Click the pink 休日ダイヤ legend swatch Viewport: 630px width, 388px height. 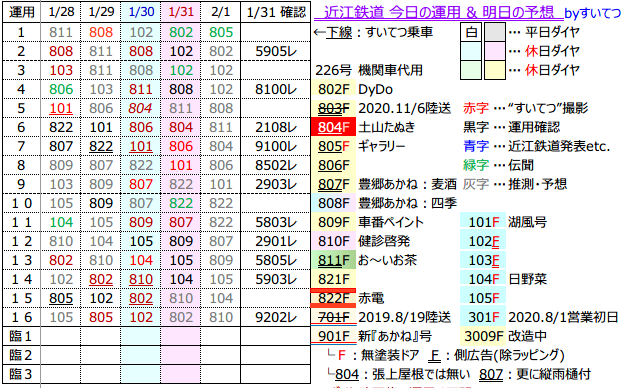(495, 51)
